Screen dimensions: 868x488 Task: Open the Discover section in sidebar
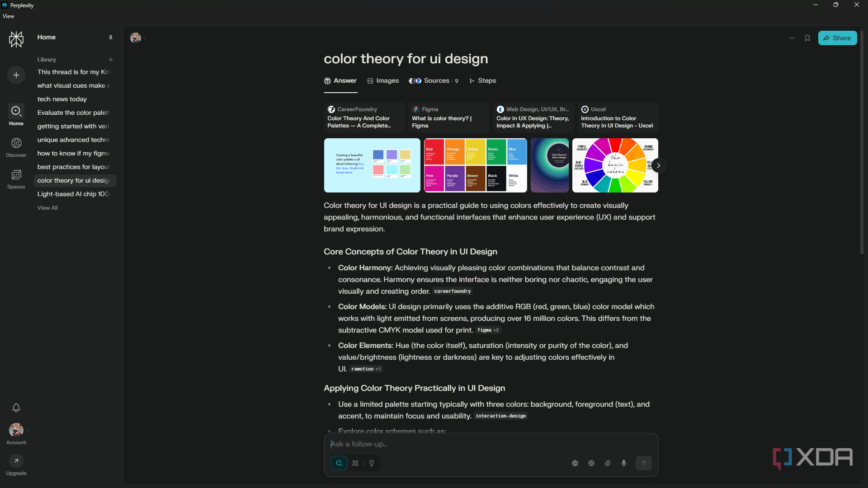click(16, 147)
